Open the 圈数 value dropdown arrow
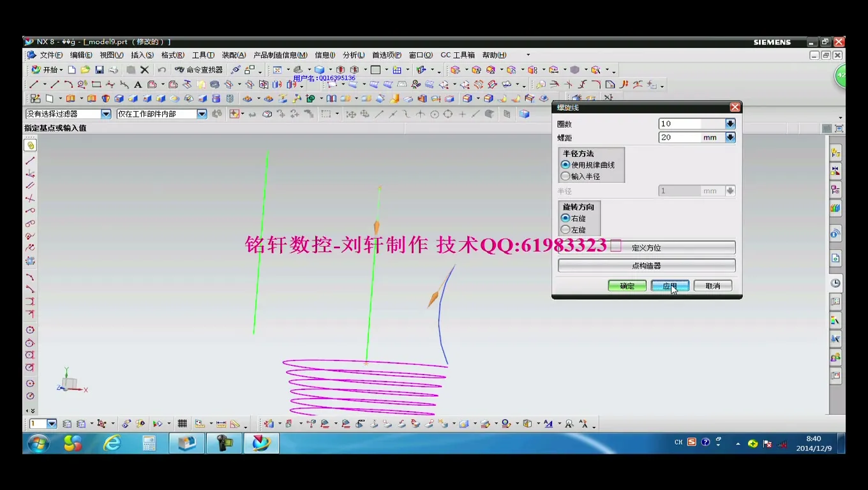Image resolution: width=868 pixels, height=490 pixels. (x=730, y=123)
